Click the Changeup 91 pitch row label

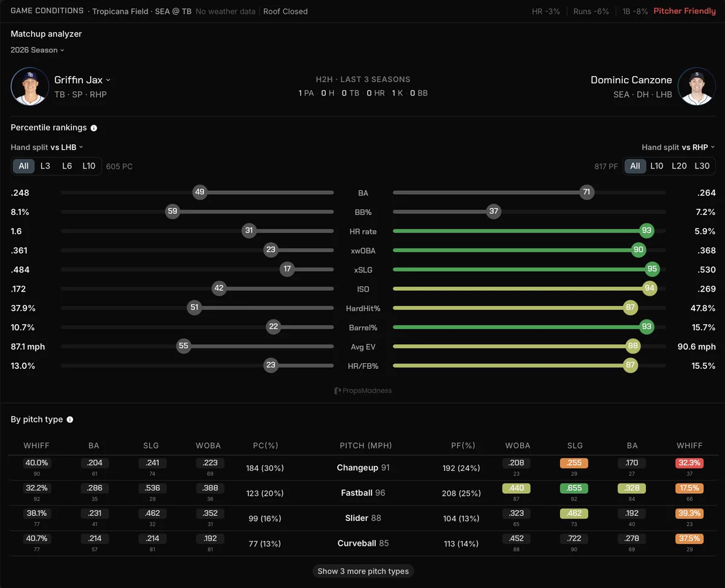[363, 468]
